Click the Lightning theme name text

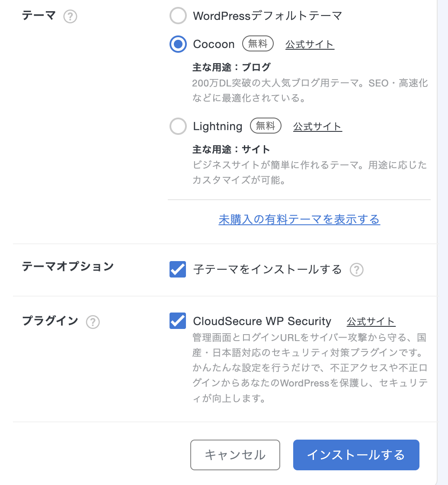click(218, 126)
